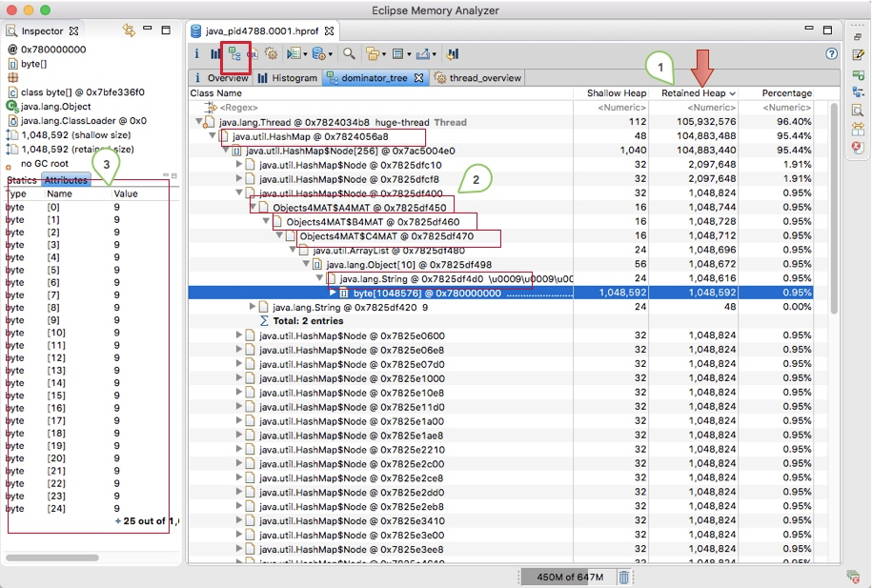872x588 pixels.
Task: Click the calculate retained size calculator icon
Action: pyautogui.click(x=397, y=54)
